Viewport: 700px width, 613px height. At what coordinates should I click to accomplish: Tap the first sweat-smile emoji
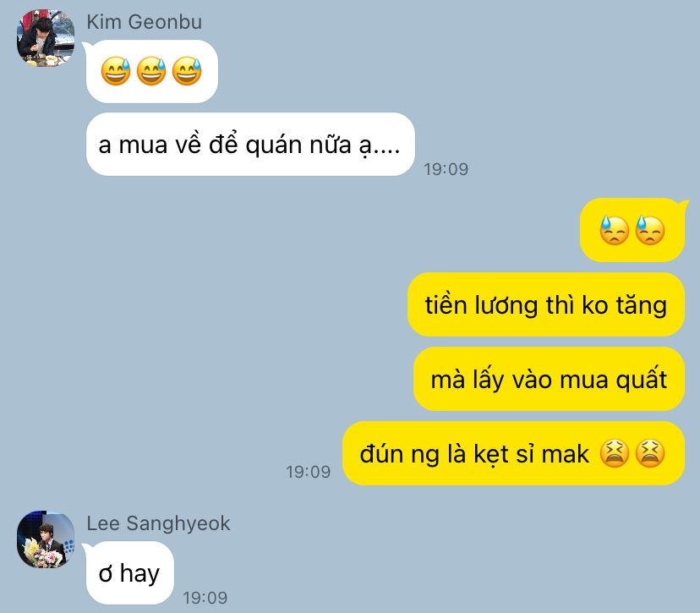(x=116, y=71)
